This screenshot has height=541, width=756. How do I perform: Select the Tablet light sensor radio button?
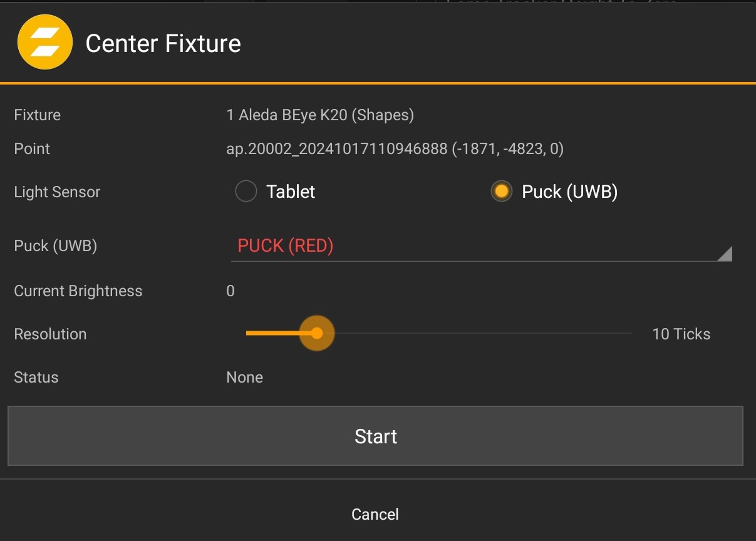coord(246,192)
